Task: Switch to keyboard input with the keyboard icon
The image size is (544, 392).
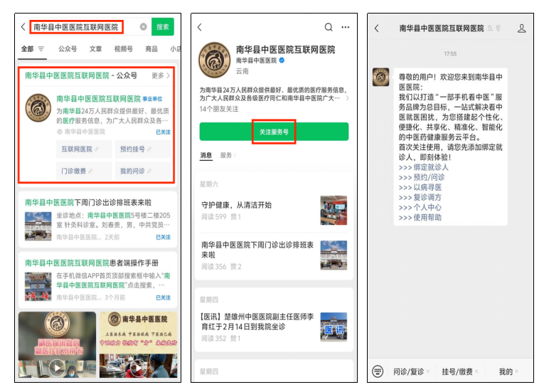Action: coord(378,371)
